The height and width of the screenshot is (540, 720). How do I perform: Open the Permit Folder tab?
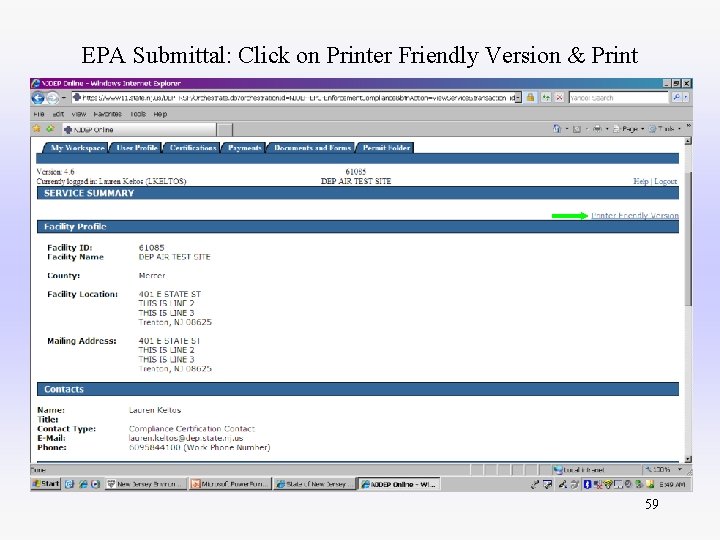(386, 147)
